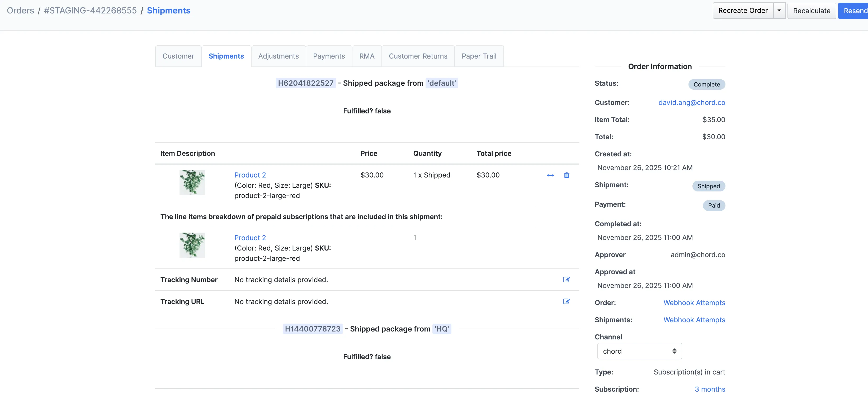Open Order Webhook Attempts link
The height and width of the screenshot is (394, 868).
pyautogui.click(x=694, y=302)
